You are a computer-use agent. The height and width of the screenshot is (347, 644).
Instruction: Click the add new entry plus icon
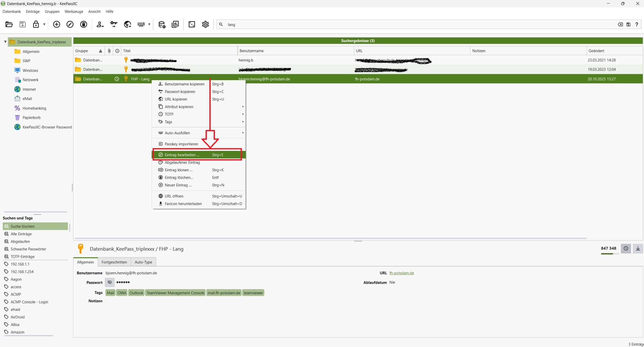[56, 24]
